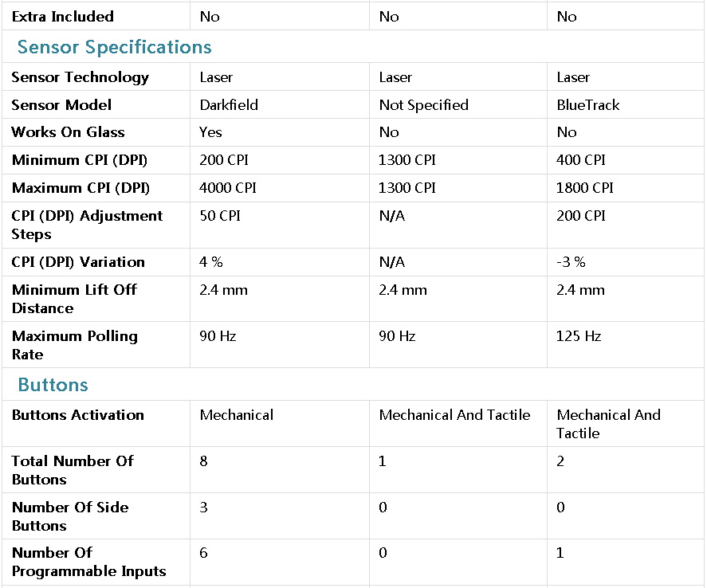
Task: Click the BlueTrack sensor model cell
Action: tap(588, 105)
